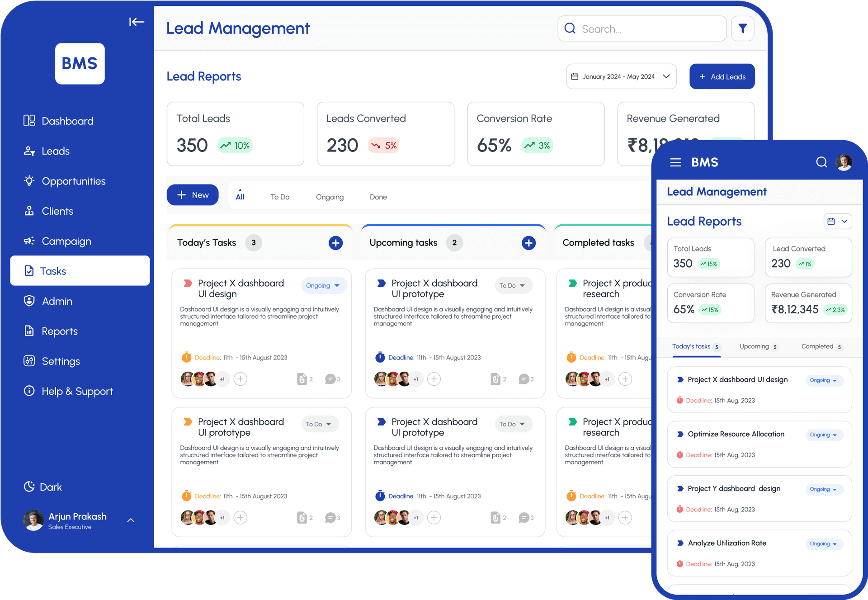Open the Ongoing status dropdown on Project X dashboard UI design
The width and height of the screenshot is (868, 600).
point(324,285)
